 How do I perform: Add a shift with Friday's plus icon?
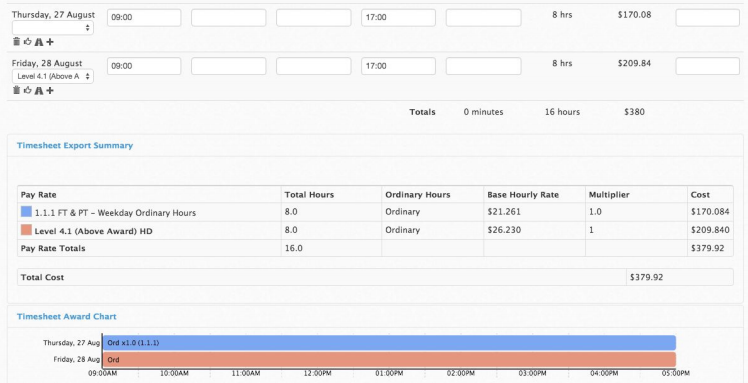(x=50, y=91)
